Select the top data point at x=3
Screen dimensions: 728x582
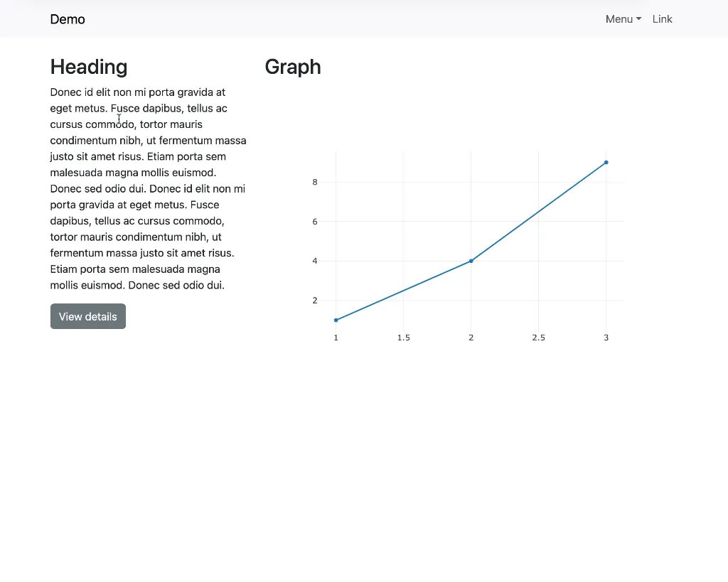(x=606, y=162)
